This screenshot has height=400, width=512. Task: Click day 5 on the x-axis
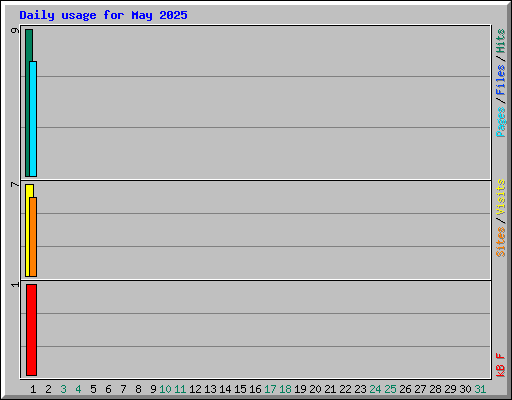(93, 389)
